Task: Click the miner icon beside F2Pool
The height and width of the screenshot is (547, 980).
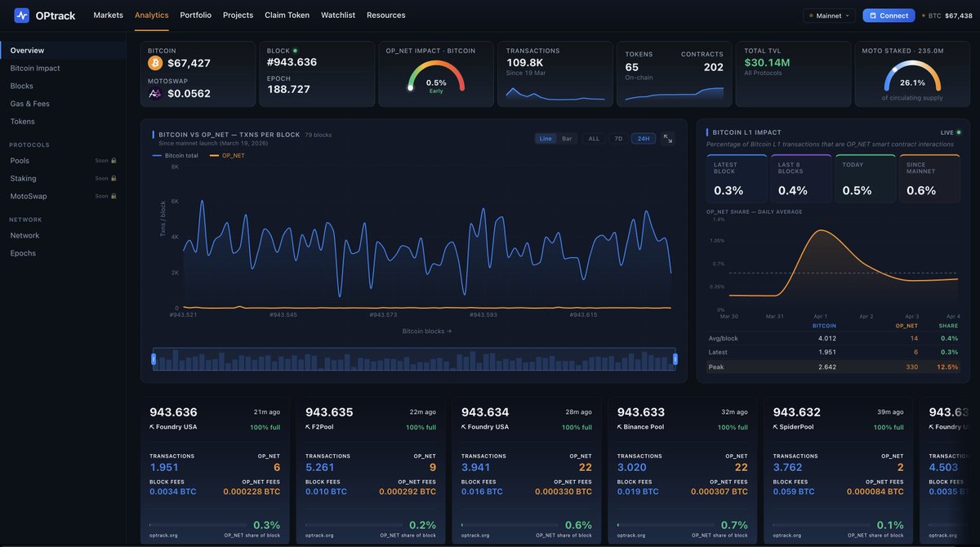Action: tap(309, 427)
